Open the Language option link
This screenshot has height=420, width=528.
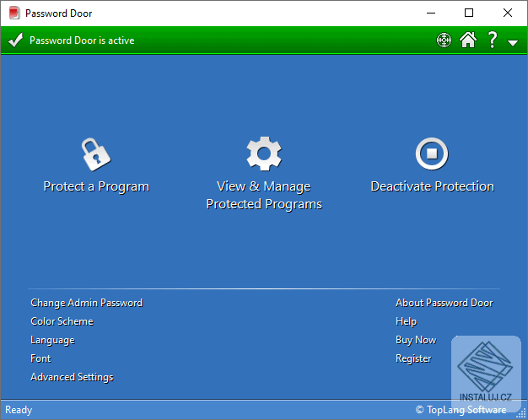pos(52,340)
